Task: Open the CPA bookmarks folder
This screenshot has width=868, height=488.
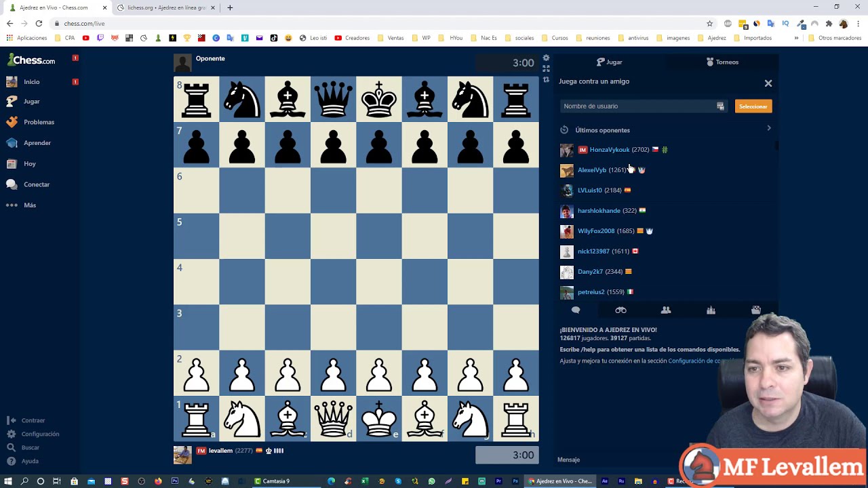Action: 64,38
